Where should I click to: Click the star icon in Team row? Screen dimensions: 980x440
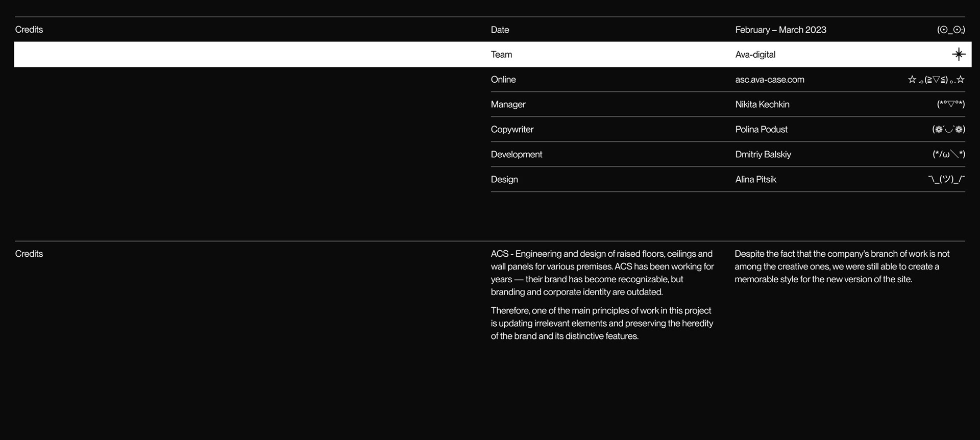pos(959,54)
